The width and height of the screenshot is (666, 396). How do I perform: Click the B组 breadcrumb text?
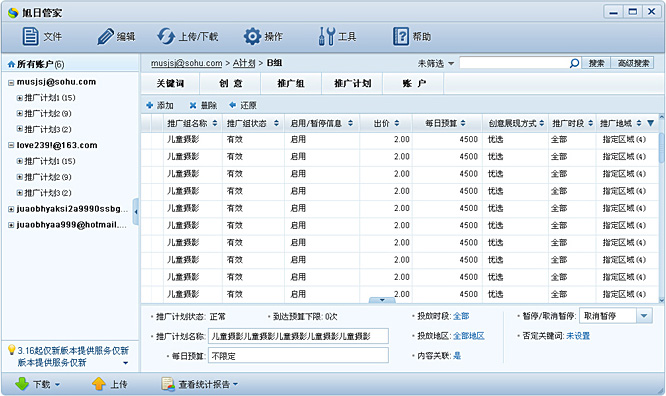[x=274, y=63]
